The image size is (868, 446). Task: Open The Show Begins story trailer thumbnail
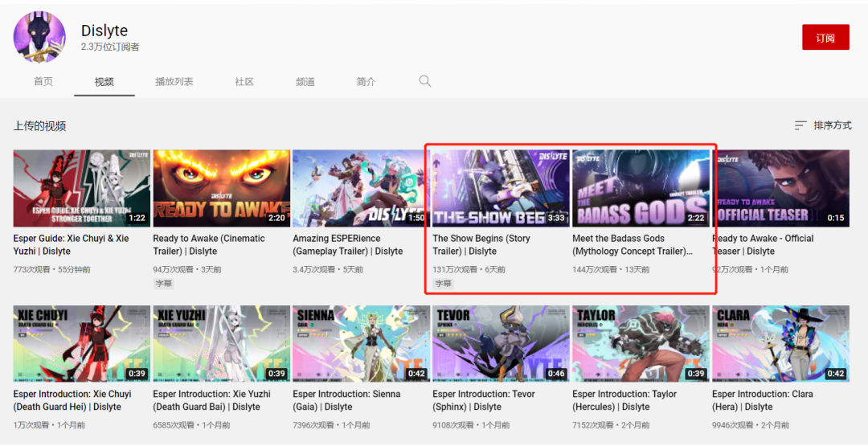click(x=501, y=188)
